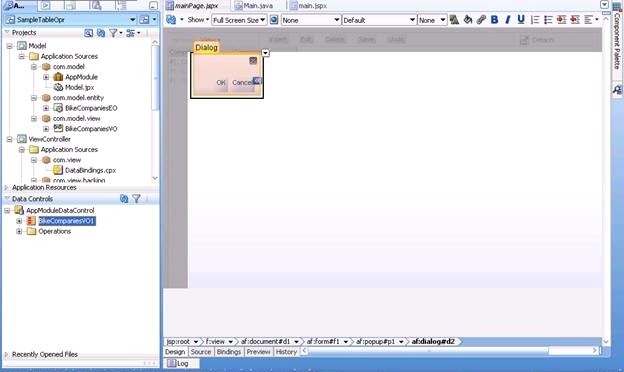Open the Show dropdown menu

(x=198, y=19)
